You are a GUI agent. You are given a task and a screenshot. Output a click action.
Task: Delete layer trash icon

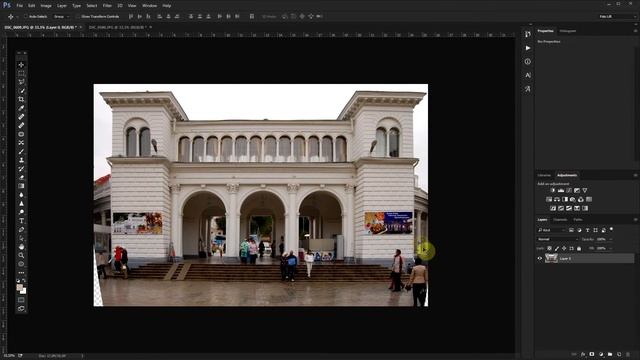point(628,354)
